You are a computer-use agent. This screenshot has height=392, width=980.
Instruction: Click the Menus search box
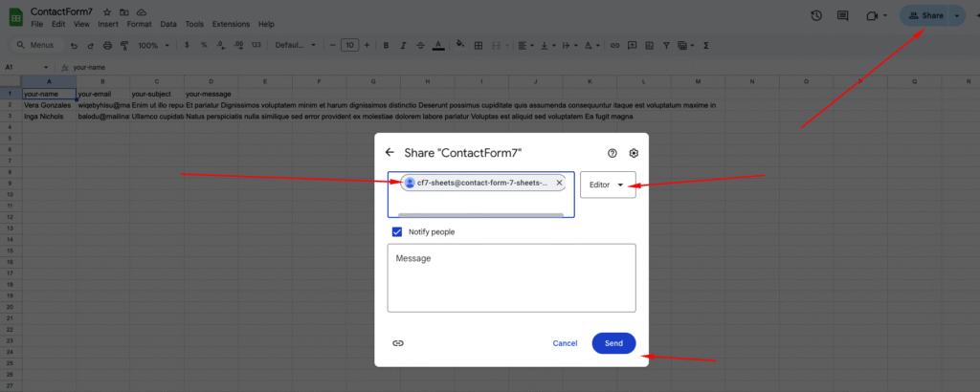tap(35, 45)
